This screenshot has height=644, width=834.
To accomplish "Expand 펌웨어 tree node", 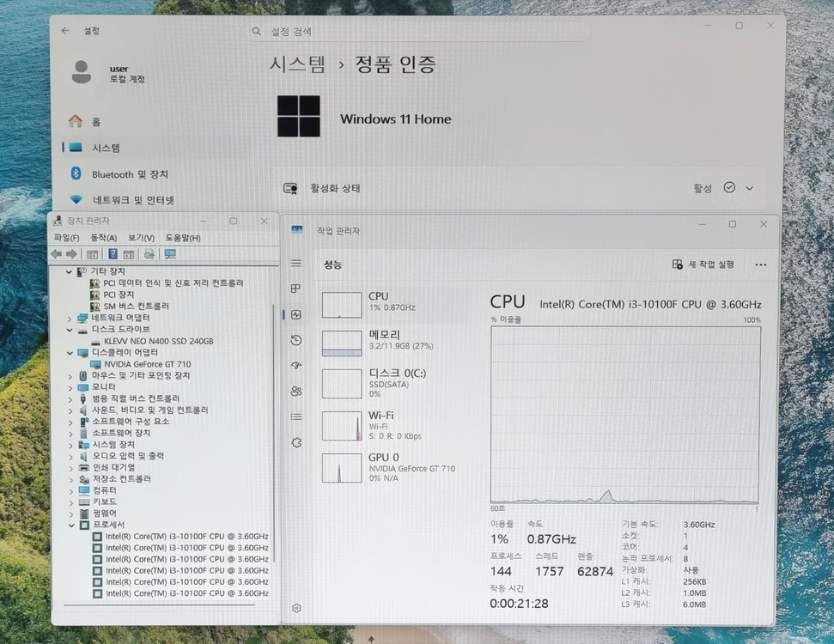I will coord(70,513).
